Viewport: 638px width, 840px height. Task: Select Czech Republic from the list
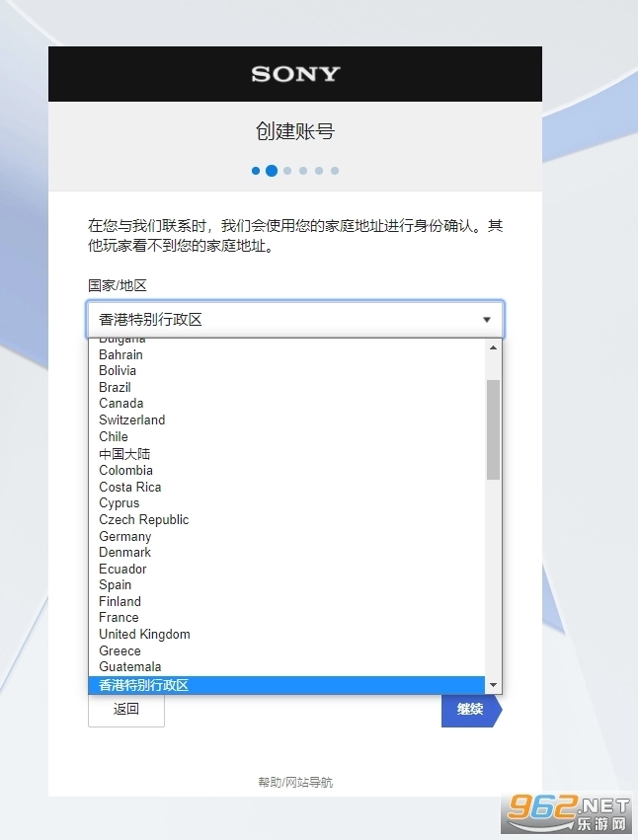click(x=143, y=520)
